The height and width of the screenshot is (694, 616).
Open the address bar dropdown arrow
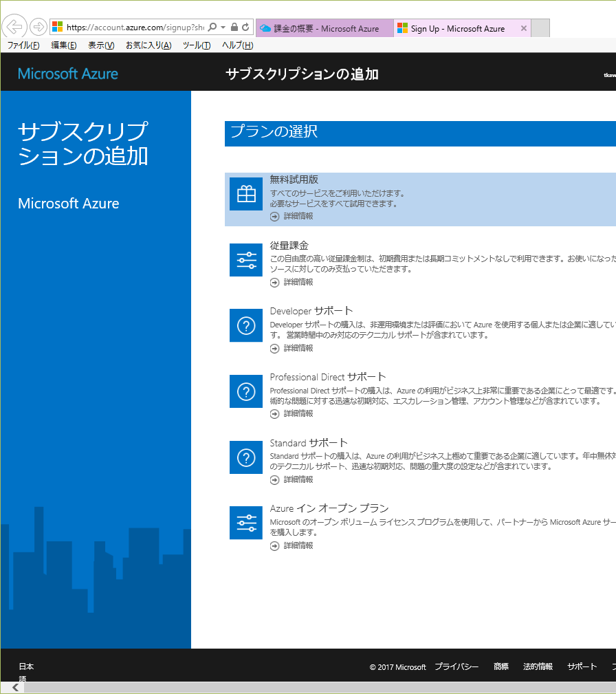[x=223, y=28]
